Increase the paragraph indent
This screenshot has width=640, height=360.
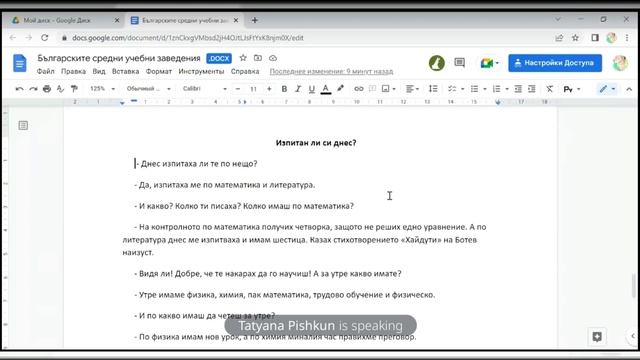pos(532,89)
